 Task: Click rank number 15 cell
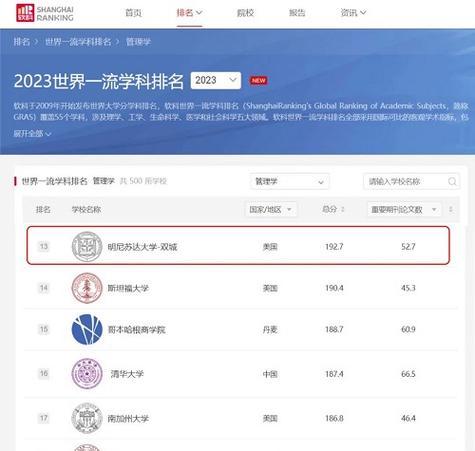pyautogui.click(x=44, y=329)
